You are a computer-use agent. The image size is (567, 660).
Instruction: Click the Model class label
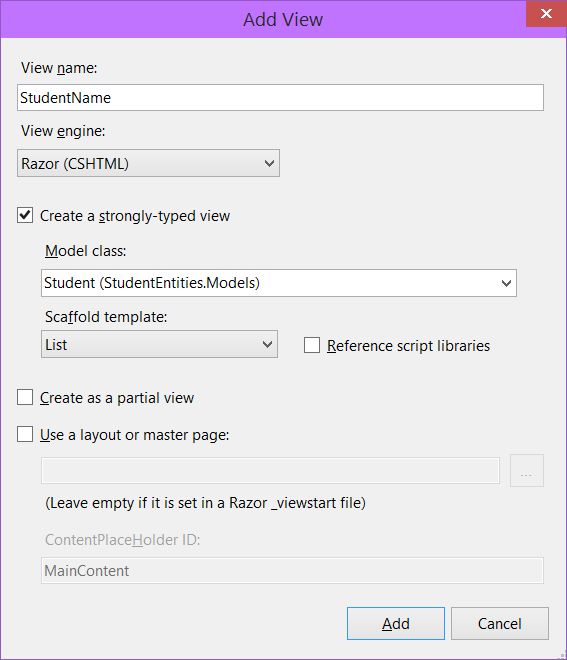(x=85, y=251)
